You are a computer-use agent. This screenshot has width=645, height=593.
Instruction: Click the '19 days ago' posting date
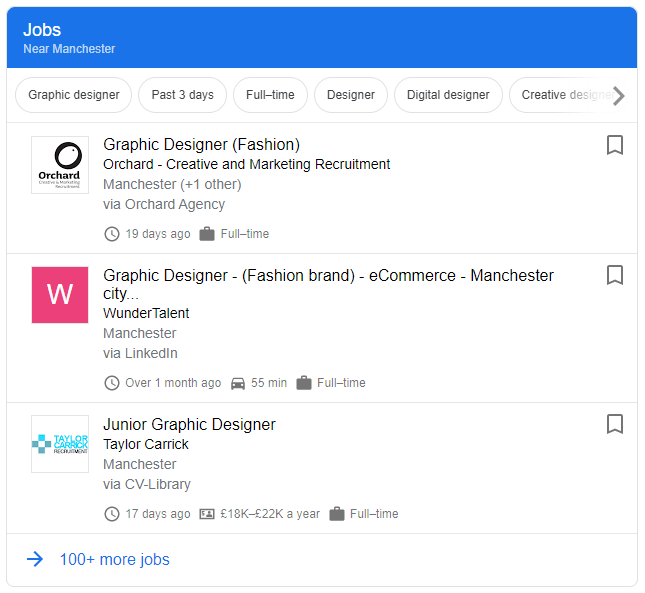click(158, 234)
